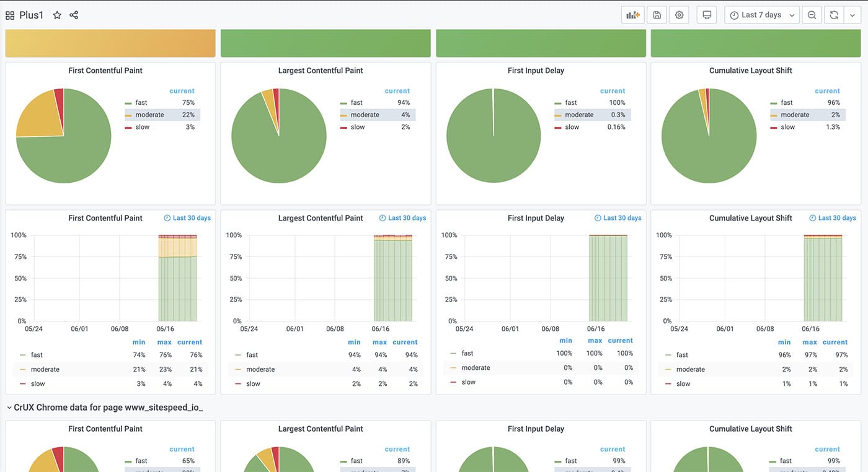Refresh the dashboard
This screenshot has height=472, width=868.
(x=834, y=15)
